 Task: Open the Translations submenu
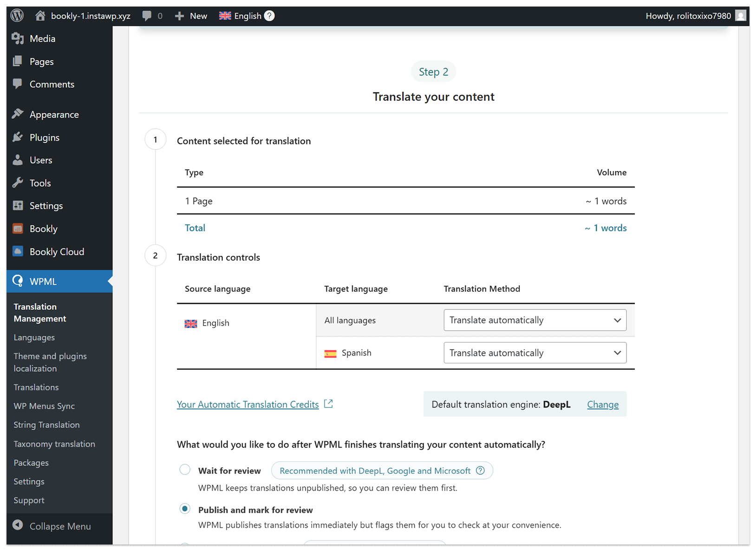coord(36,387)
